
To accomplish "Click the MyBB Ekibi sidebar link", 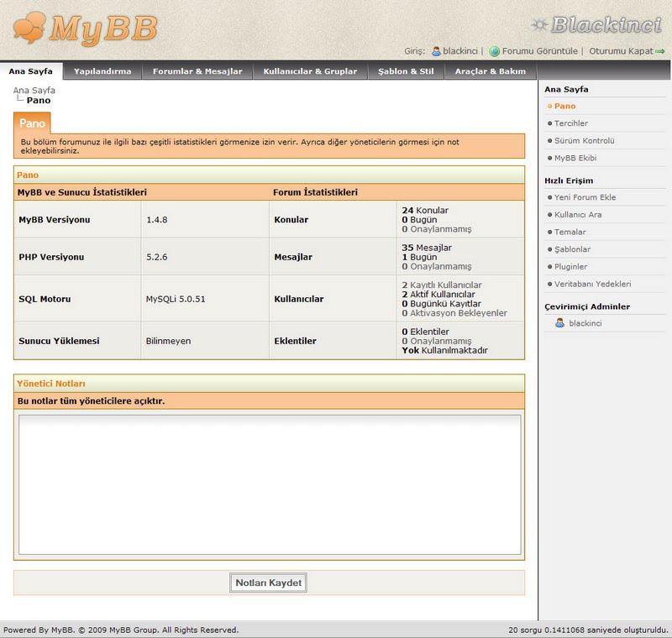I will 575,158.
